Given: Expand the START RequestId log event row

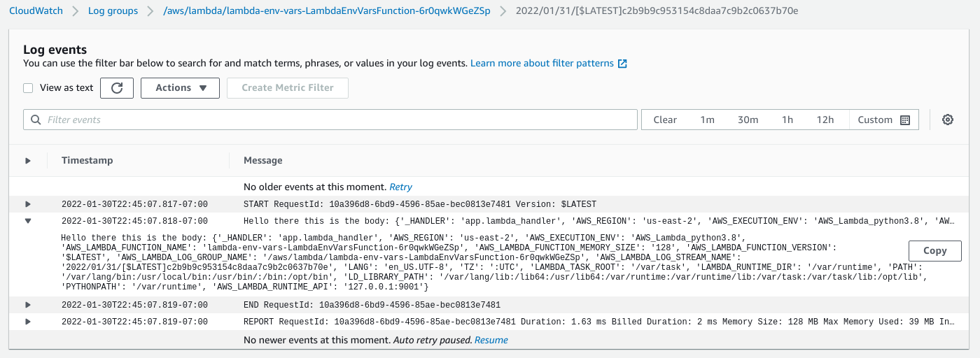Looking at the screenshot, I should [x=28, y=204].
